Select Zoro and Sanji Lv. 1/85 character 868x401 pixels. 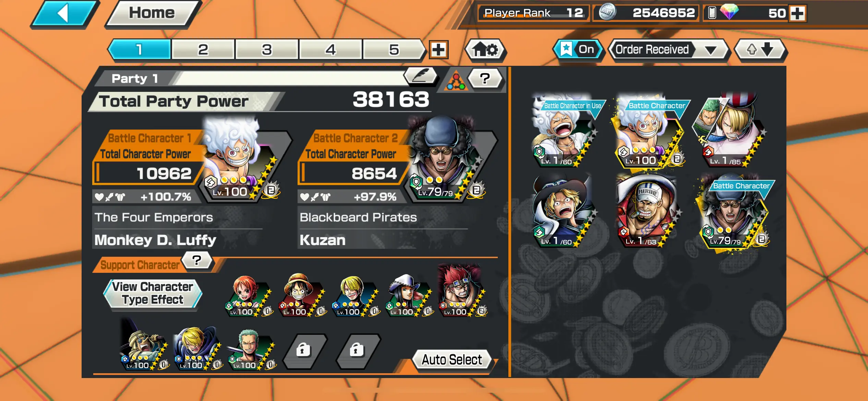[729, 130]
